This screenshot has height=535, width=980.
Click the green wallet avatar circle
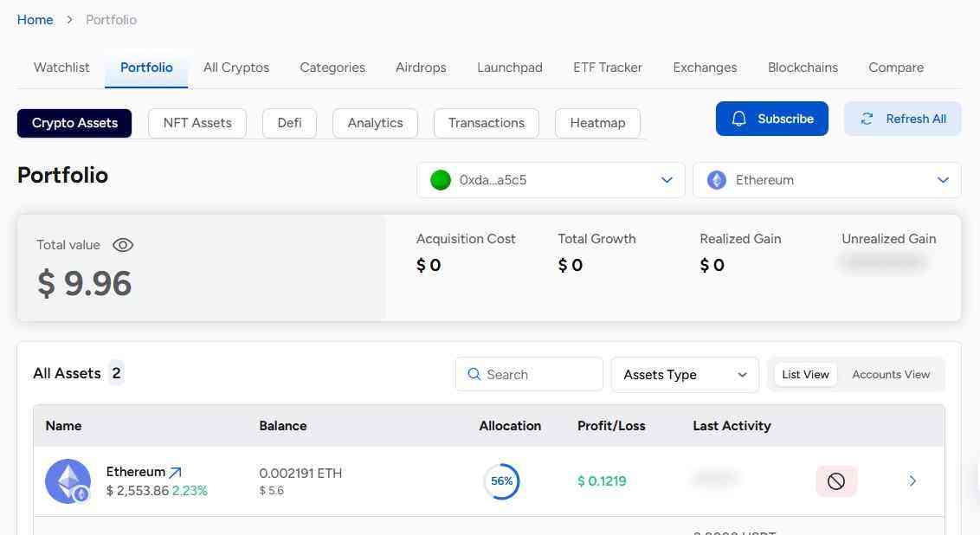(x=441, y=180)
